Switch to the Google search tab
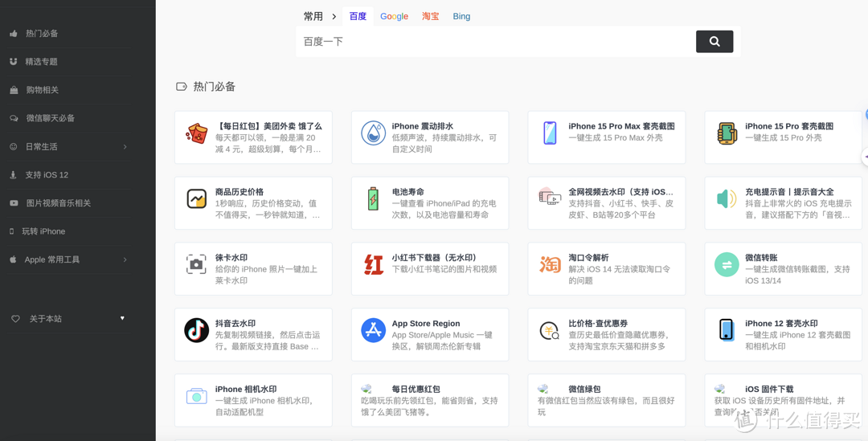 [x=394, y=16]
